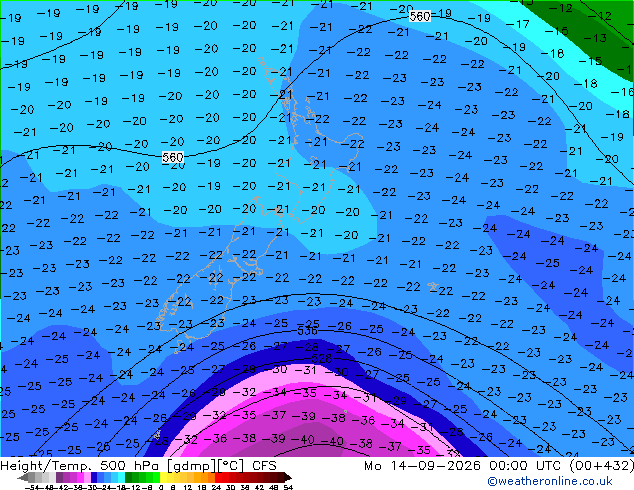Click the forecast date Mo 14-09-2026 text
Viewport: 634px width, 490px height.
(x=422, y=465)
